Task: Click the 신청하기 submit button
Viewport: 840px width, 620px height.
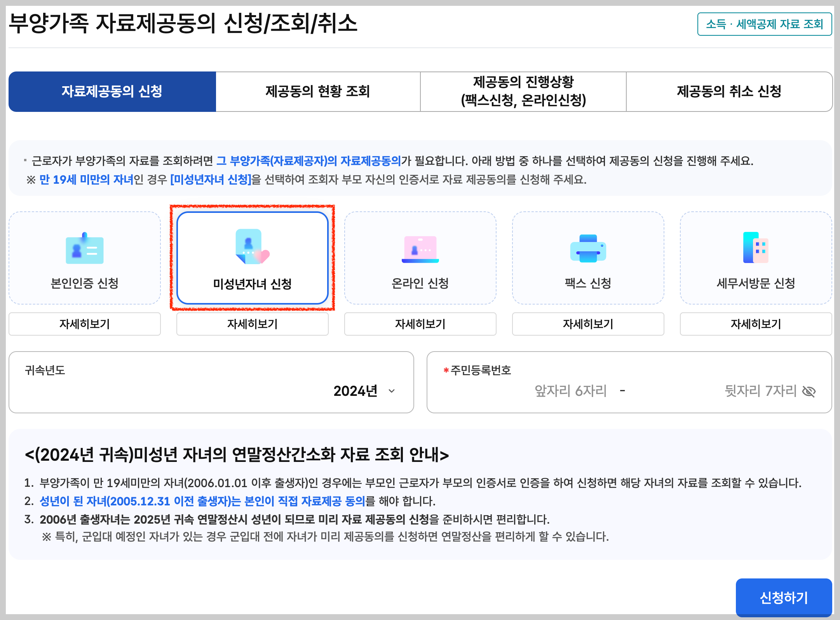Action: coord(784,597)
